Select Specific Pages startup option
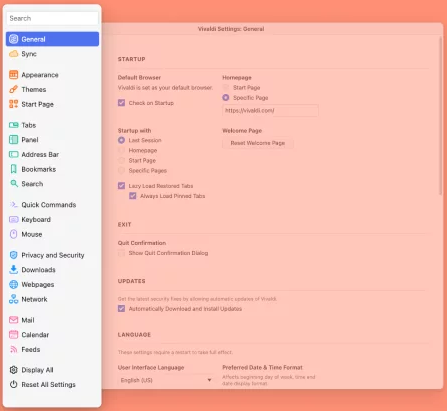 point(121,170)
